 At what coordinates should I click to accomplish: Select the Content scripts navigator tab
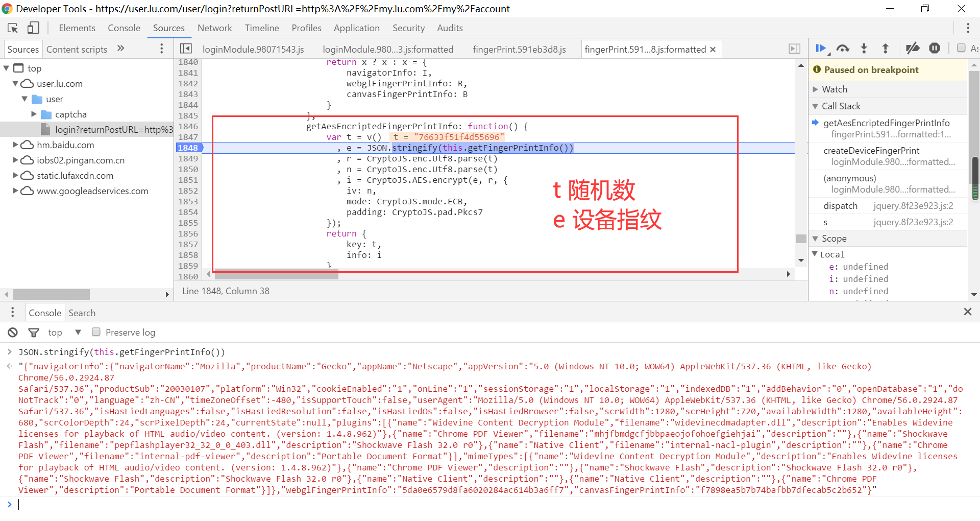[x=77, y=49]
